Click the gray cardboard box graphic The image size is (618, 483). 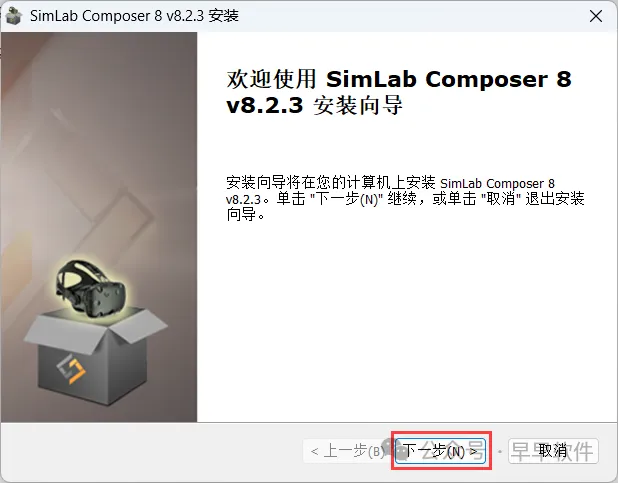point(95,355)
